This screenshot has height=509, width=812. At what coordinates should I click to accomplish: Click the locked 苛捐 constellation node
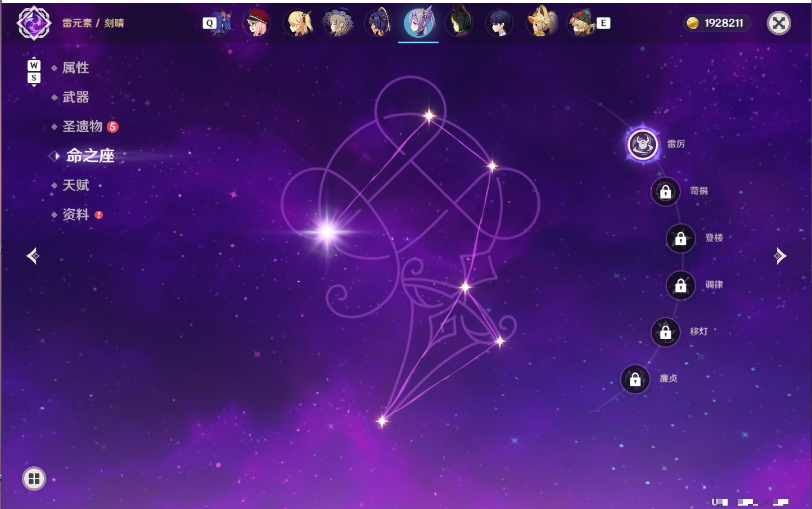pos(666,192)
